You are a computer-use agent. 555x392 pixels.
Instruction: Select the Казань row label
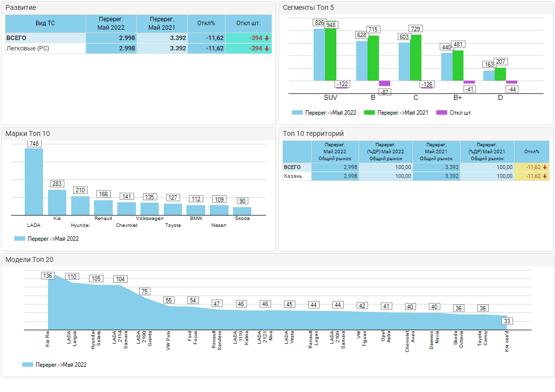tap(291, 176)
